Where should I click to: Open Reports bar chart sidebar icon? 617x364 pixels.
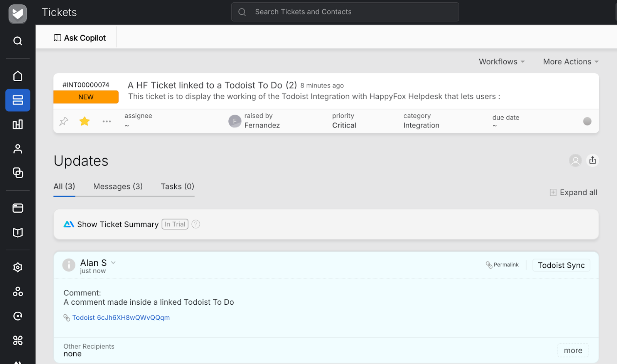[18, 124]
